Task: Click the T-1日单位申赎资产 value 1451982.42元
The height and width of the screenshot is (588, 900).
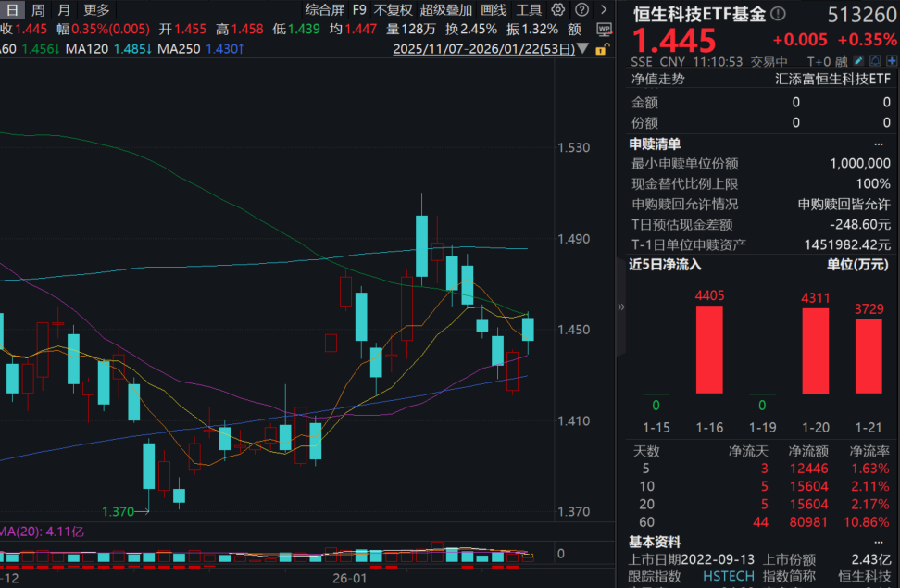Action: (847, 245)
